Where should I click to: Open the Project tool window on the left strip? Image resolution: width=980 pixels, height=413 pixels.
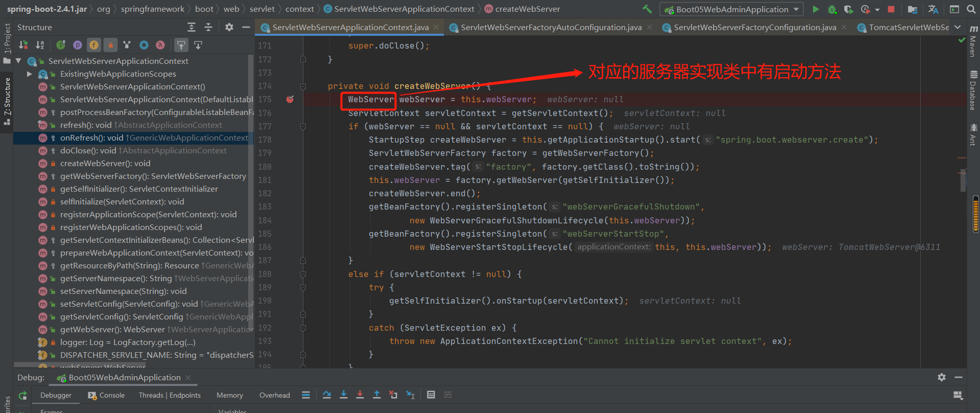[7, 43]
